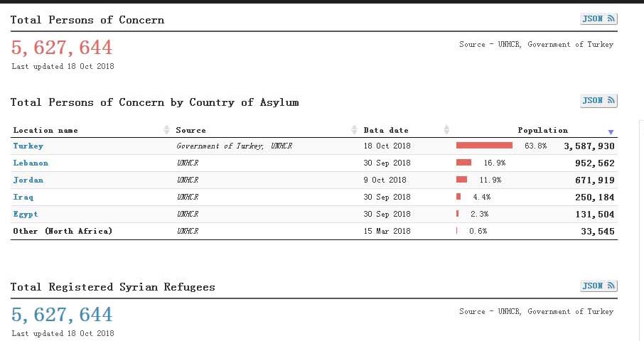Image resolution: width=644 pixels, height=341 pixels.
Task: Click JSON feed icon for Total Persons of Concern
Action: [599, 19]
